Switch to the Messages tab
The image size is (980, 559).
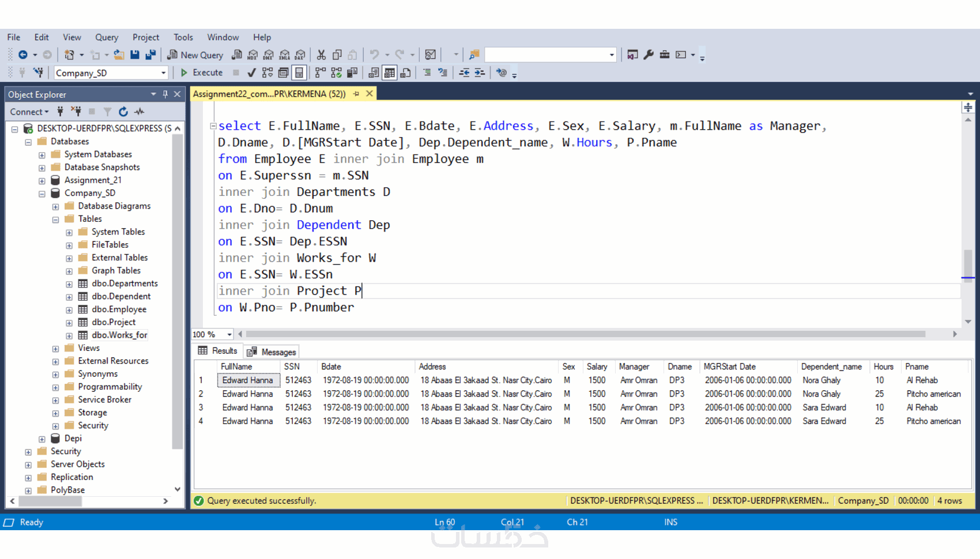click(272, 352)
